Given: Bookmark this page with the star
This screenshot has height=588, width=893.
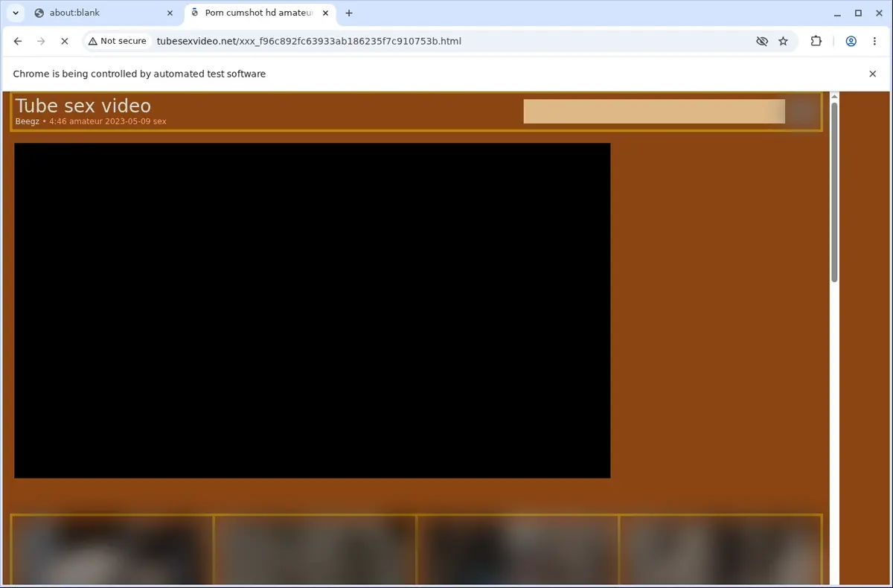Looking at the screenshot, I should pyautogui.click(x=783, y=41).
